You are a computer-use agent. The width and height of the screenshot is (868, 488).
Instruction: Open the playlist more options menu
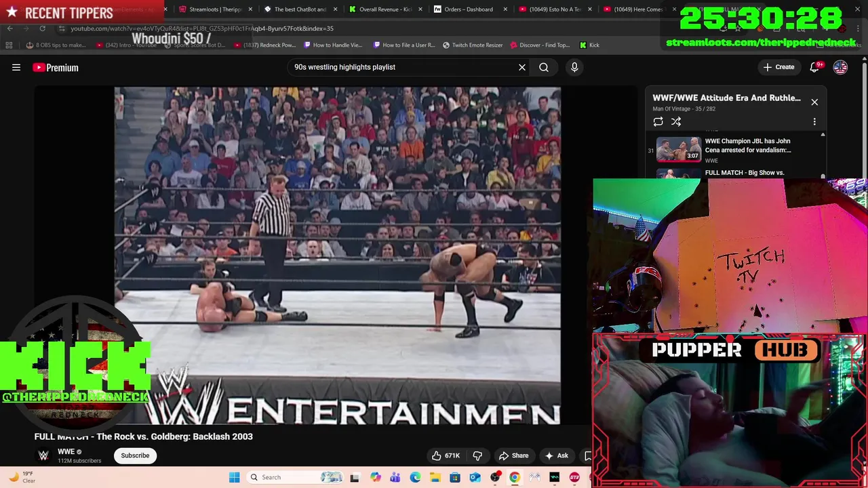click(814, 122)
